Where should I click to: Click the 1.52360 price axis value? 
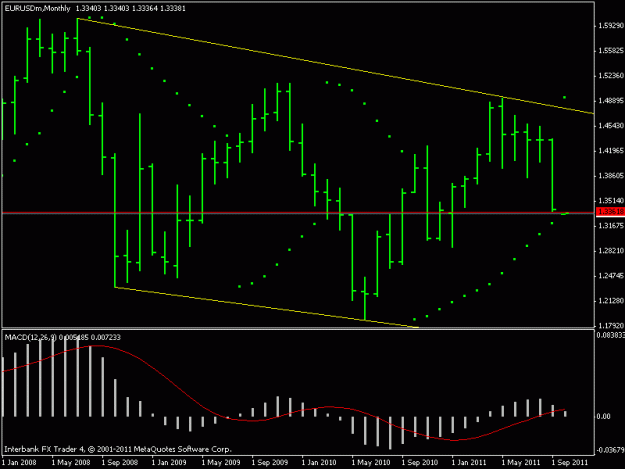611,76
